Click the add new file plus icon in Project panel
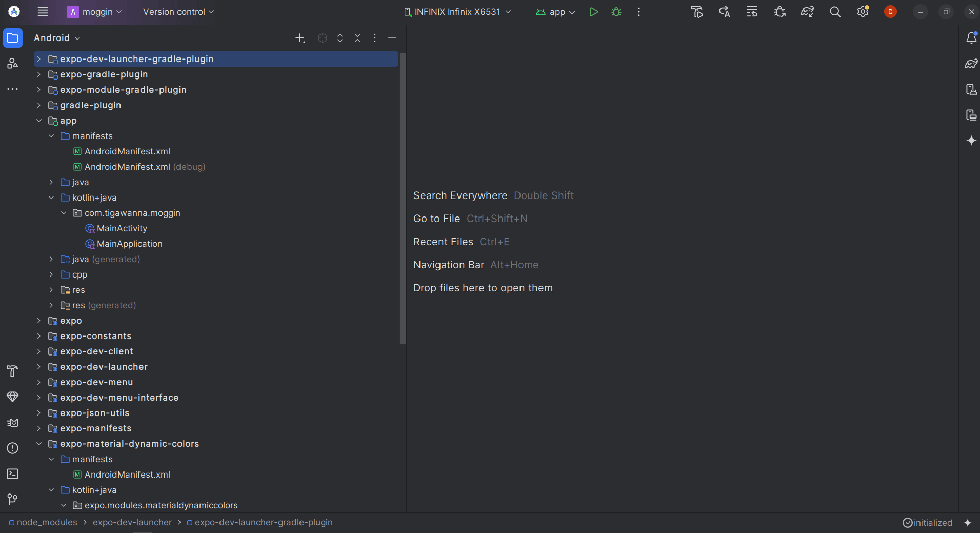The width and height of the screenshot is (980, 533). [x=301, y=38]
